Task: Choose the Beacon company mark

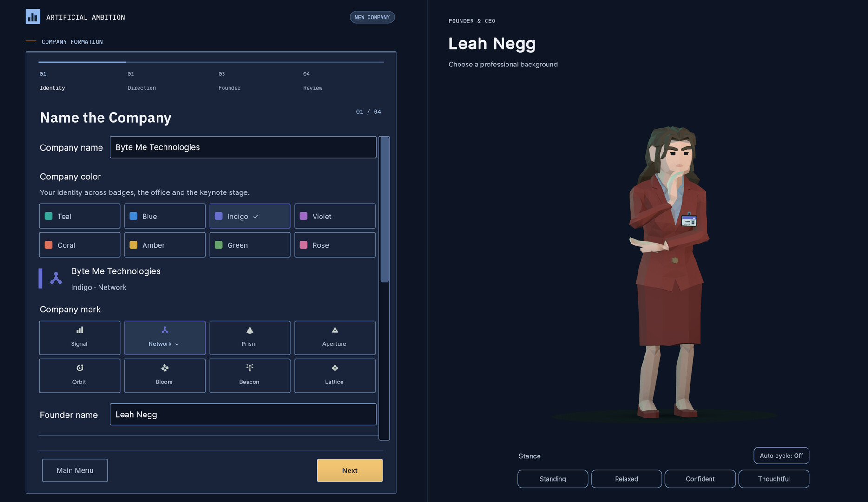Action: (x=250, y=376)
